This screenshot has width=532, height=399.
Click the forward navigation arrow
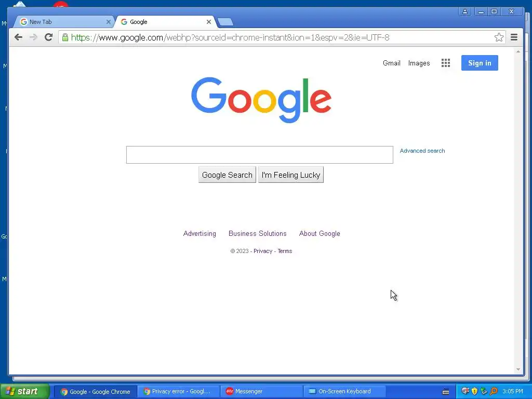(33, 37)
